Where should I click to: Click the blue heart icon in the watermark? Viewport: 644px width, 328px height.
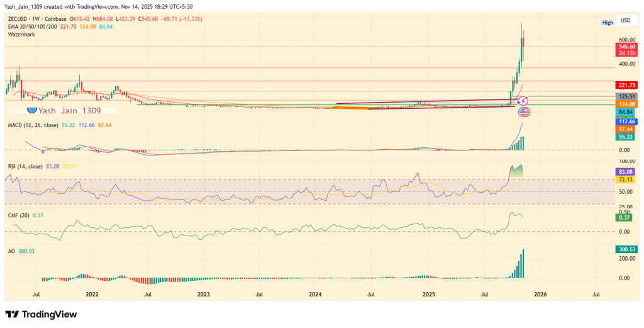(33, 110)
